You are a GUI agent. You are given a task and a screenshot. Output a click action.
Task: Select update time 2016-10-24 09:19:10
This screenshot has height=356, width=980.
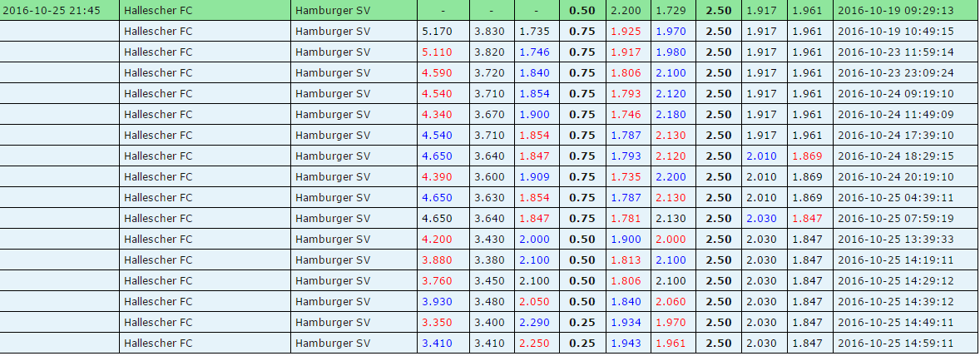tap(896, 94)
